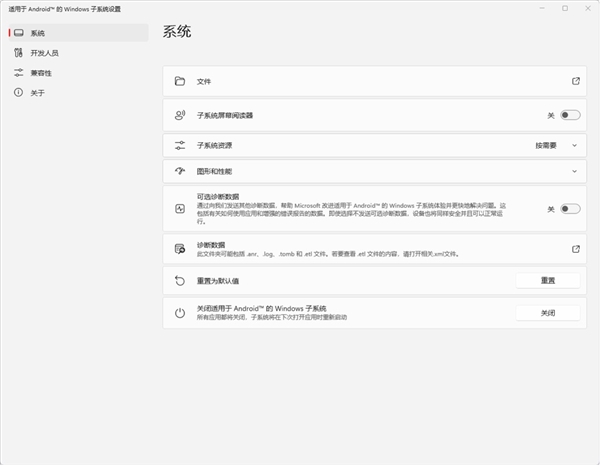Open external link icon for 诊断数据

575,248
